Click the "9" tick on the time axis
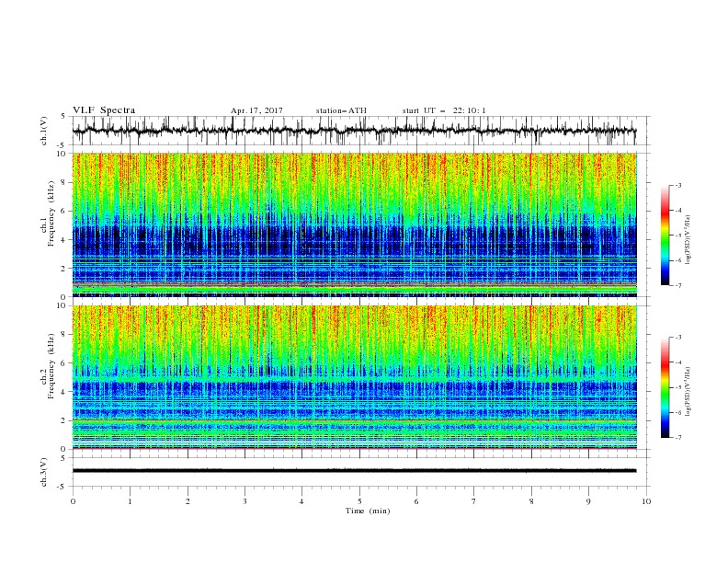Image resolution: width=728 pixels, height=563 pixels. 588,501
